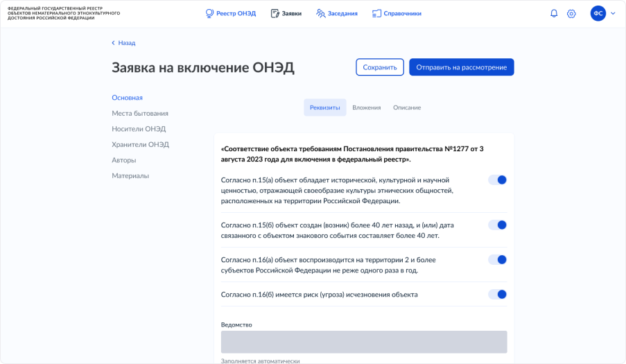
Task: Select Основная in the side menu
Action: (127, 98)
